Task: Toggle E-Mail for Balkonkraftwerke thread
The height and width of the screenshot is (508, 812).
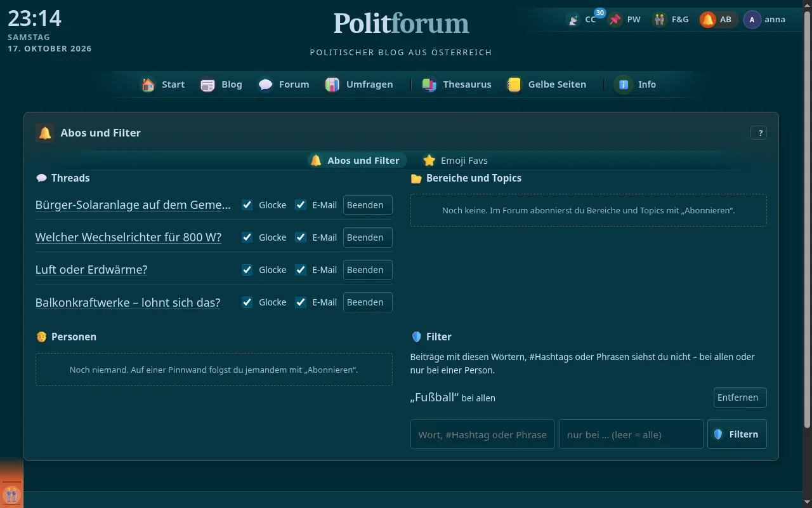Action: coord(301,302)
